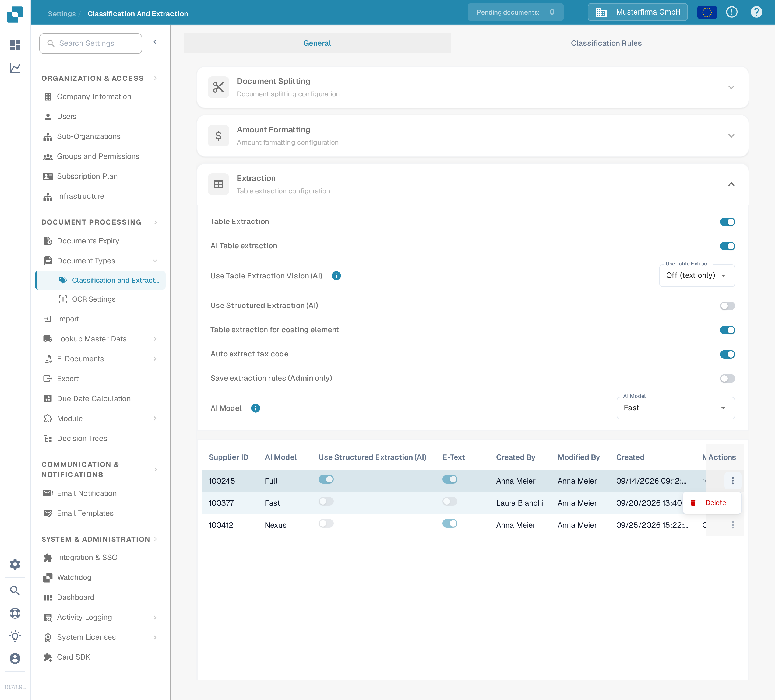Open the Use Table Extraction Vision dropdown
This screenshot has width=775, height=700.
click(x=697, y=275)
